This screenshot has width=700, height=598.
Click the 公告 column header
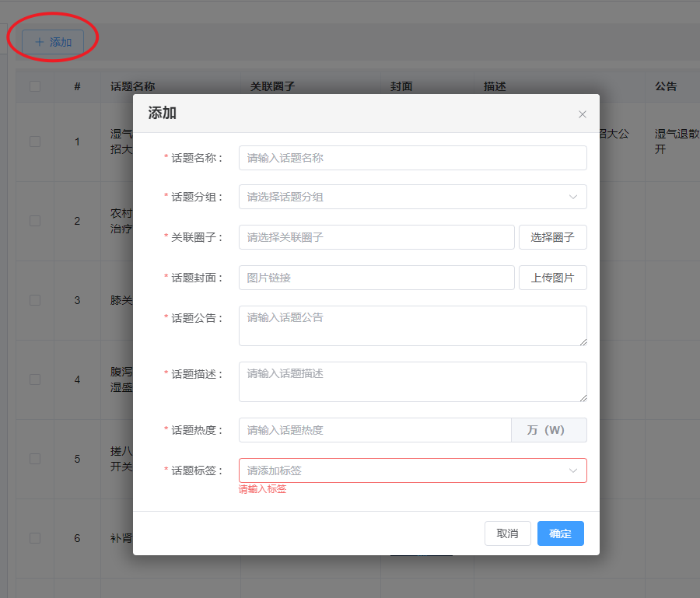[x=666, y=86]
